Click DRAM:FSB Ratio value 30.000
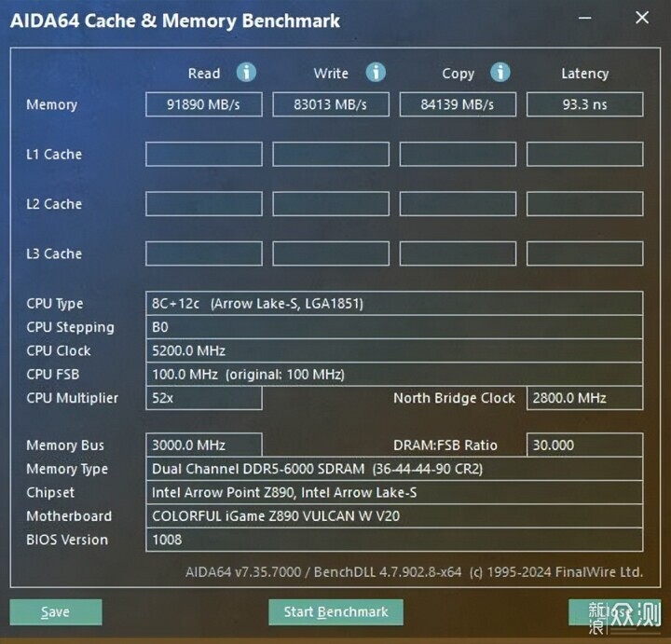 (x=584, y=445)
